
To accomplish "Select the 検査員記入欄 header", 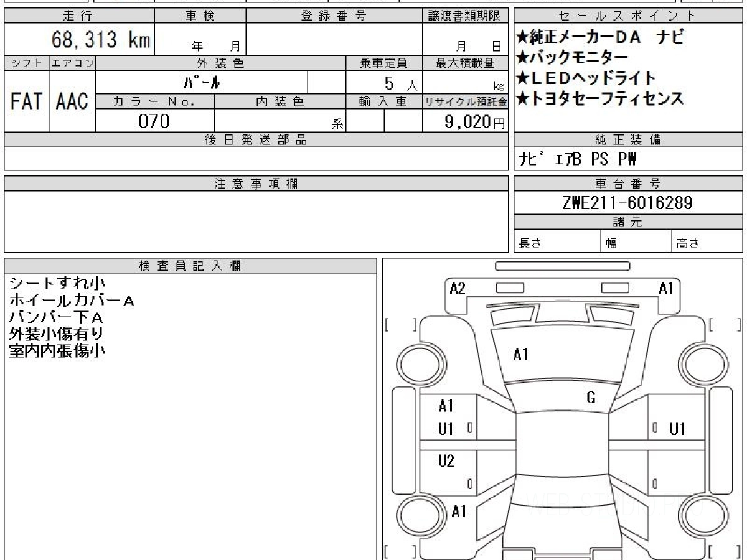I will [190, 266].
